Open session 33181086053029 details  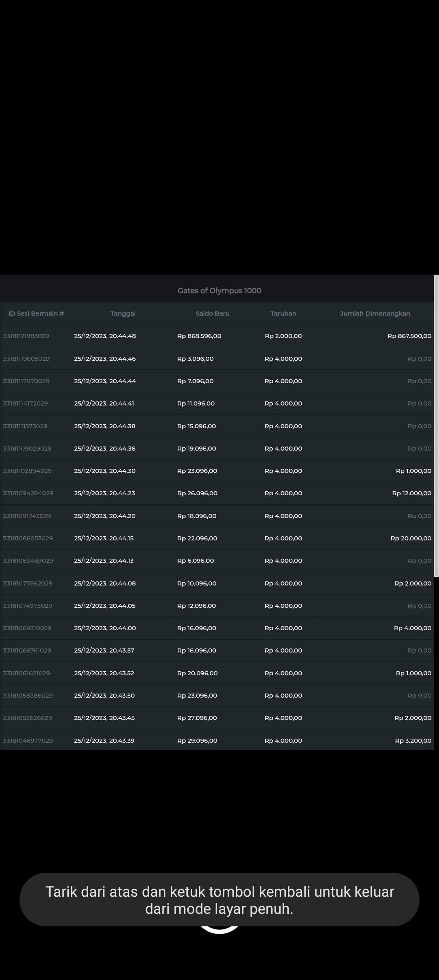28,538
